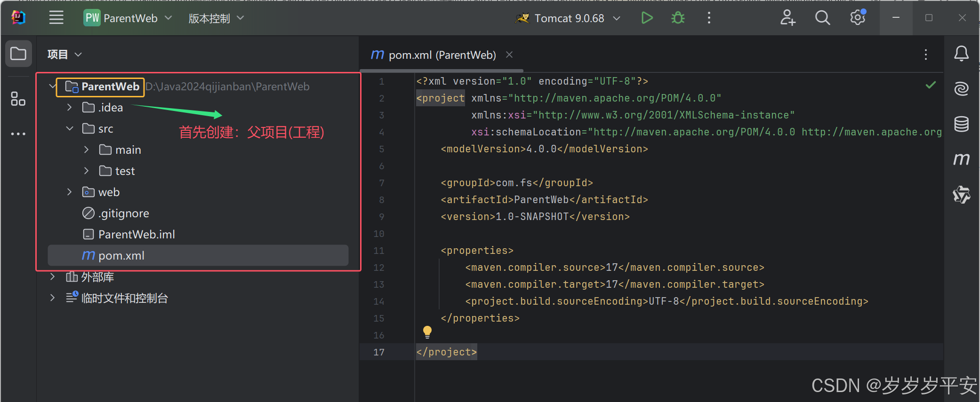Click the version 1.0-SNAPSHOT line

coord(535,216)
